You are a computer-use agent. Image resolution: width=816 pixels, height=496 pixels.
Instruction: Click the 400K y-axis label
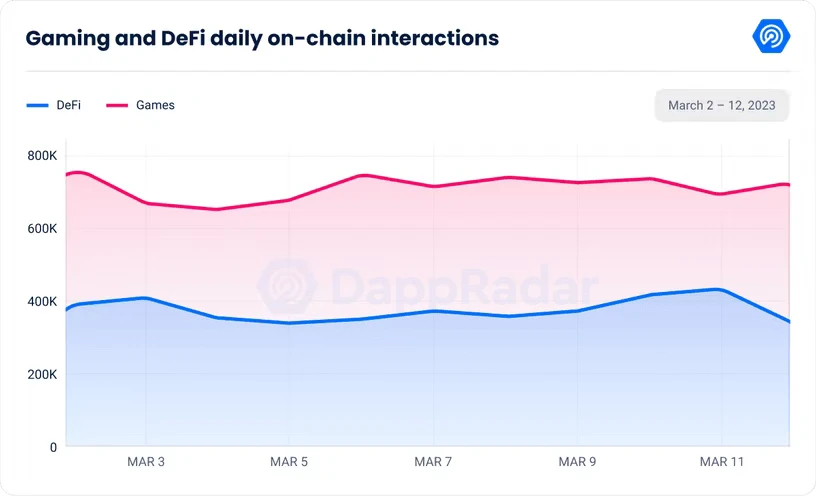point(42,301)
